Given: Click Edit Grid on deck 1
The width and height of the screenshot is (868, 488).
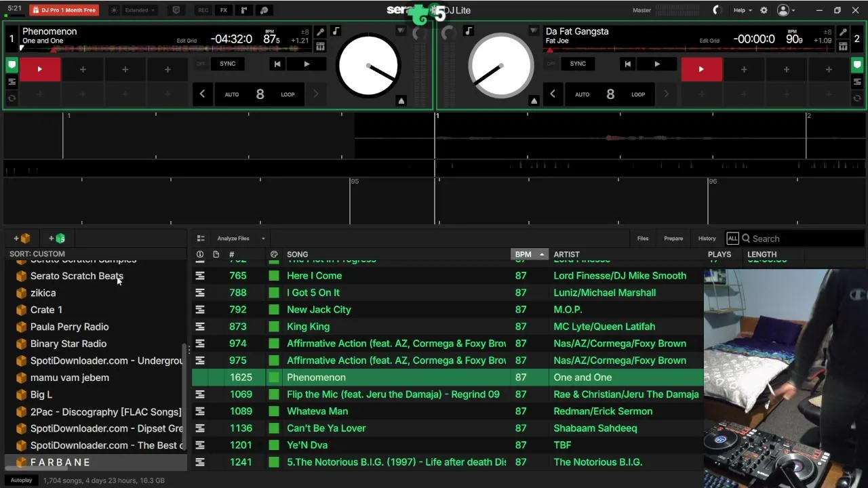Looking at the screenshot, I should [x=186, y=41].
